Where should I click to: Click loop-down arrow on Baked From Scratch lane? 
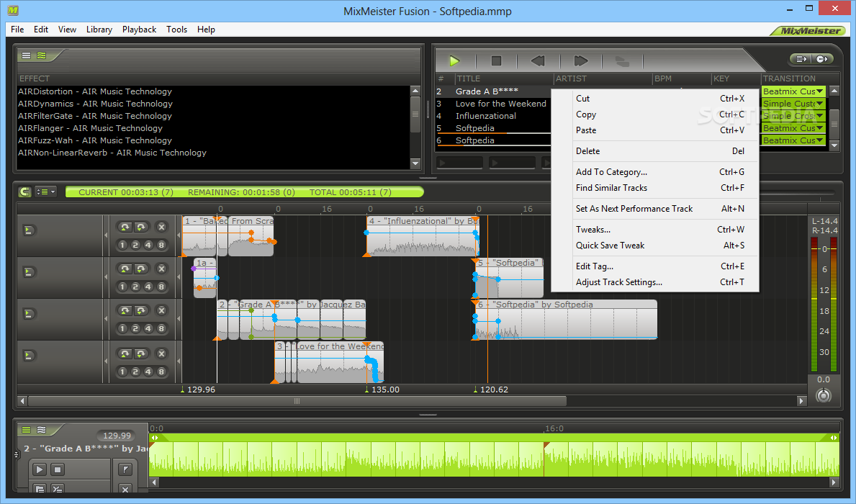point(141,227)
